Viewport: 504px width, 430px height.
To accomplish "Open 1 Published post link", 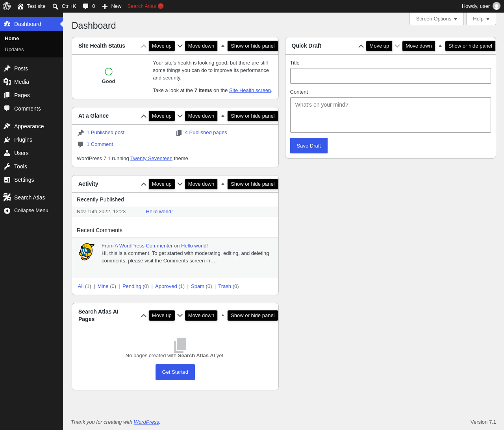I will pyautogui.click(x=106, y=133).
